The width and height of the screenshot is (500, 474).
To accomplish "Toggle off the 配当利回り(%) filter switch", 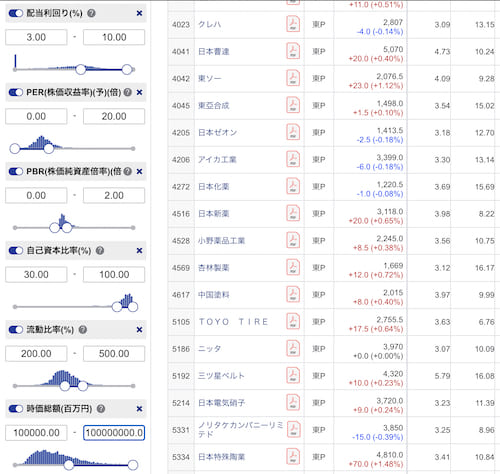I will click(16, 13).
